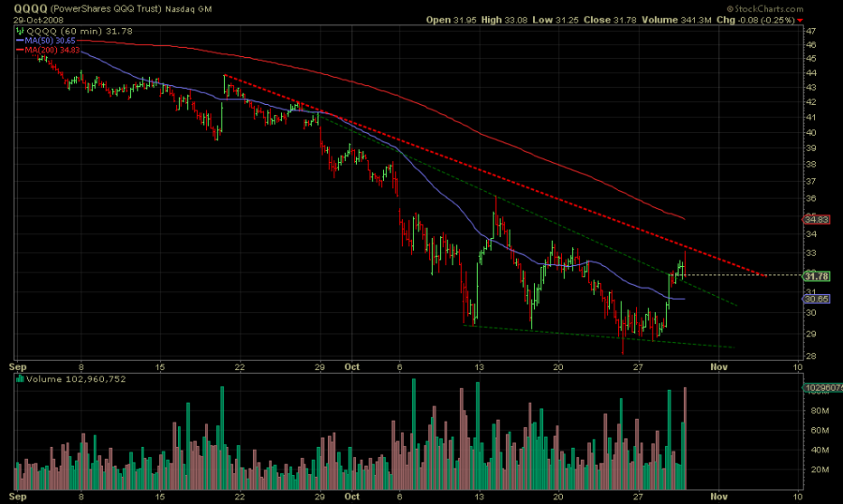This screenshot has height=504, width=843.
Task: Click the blue MA(50) legend line swatch
Action: tap(20, 41)
